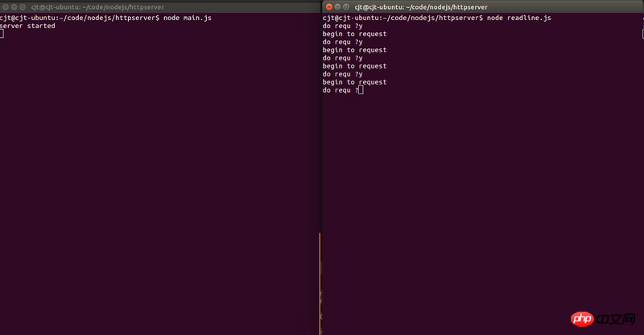Maximize the right readline.js terminal window

(346, 7)
